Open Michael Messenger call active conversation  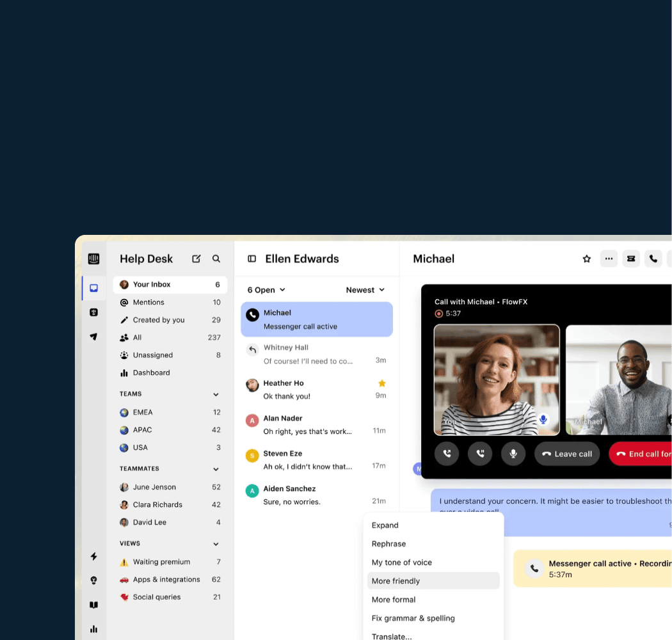point(317,319)
